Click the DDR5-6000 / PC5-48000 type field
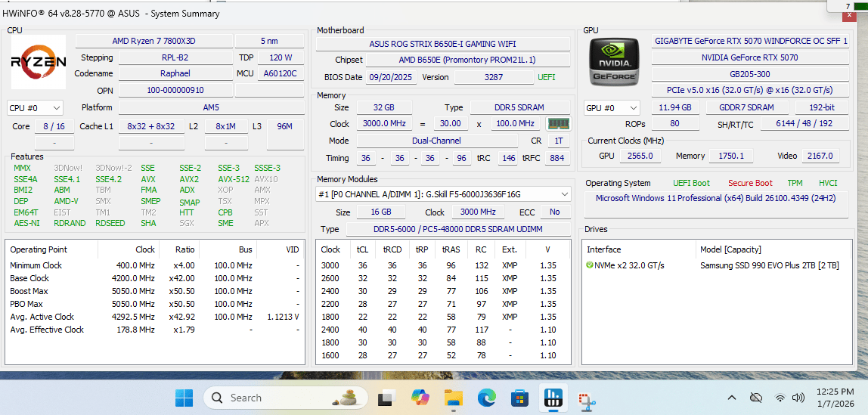The image size is (868, 415). click(x=458, y=229)
